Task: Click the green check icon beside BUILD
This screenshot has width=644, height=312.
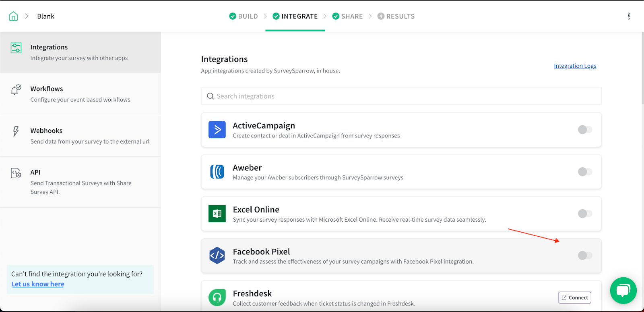Action: click(233, 16)
